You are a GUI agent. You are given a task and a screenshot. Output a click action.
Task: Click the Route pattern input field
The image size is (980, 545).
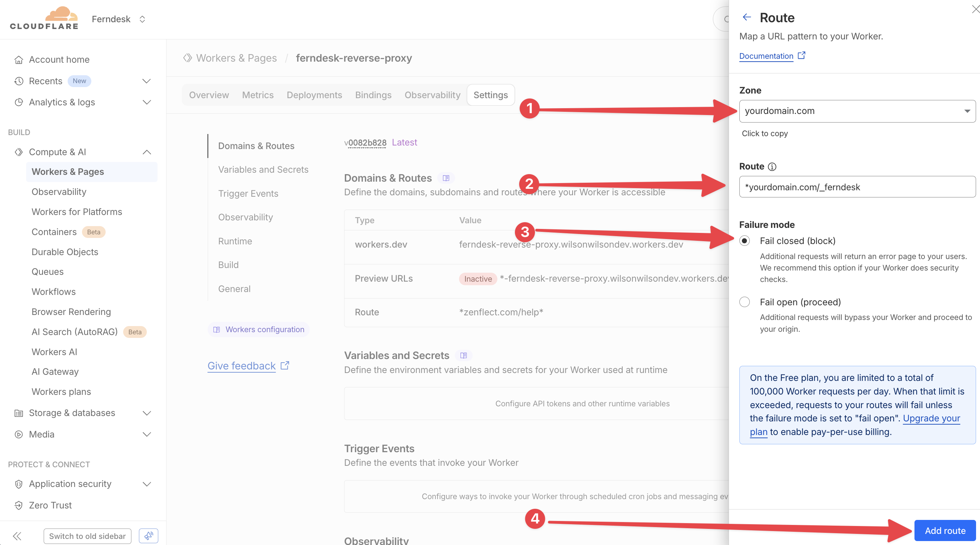[x=857, y=187]
